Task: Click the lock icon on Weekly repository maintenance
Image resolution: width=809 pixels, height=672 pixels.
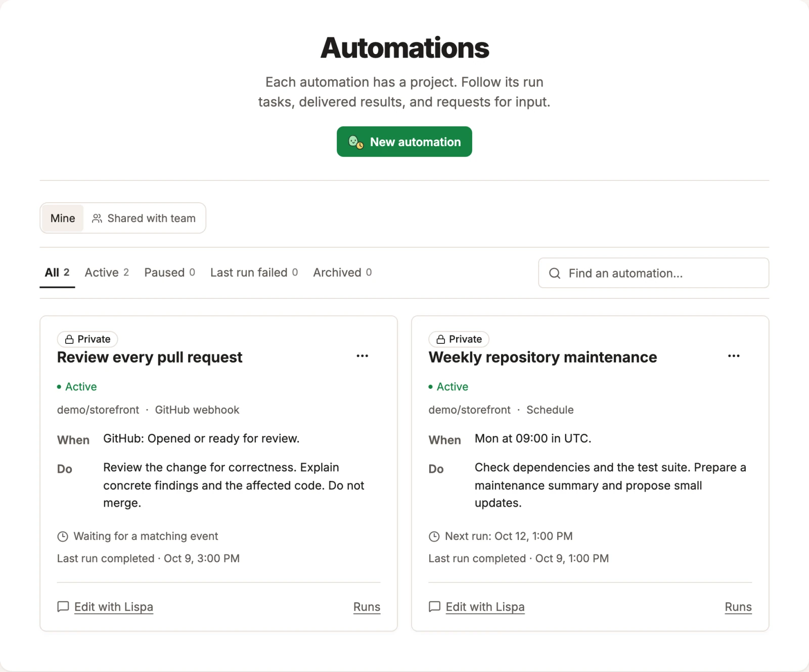Action: 441,339
